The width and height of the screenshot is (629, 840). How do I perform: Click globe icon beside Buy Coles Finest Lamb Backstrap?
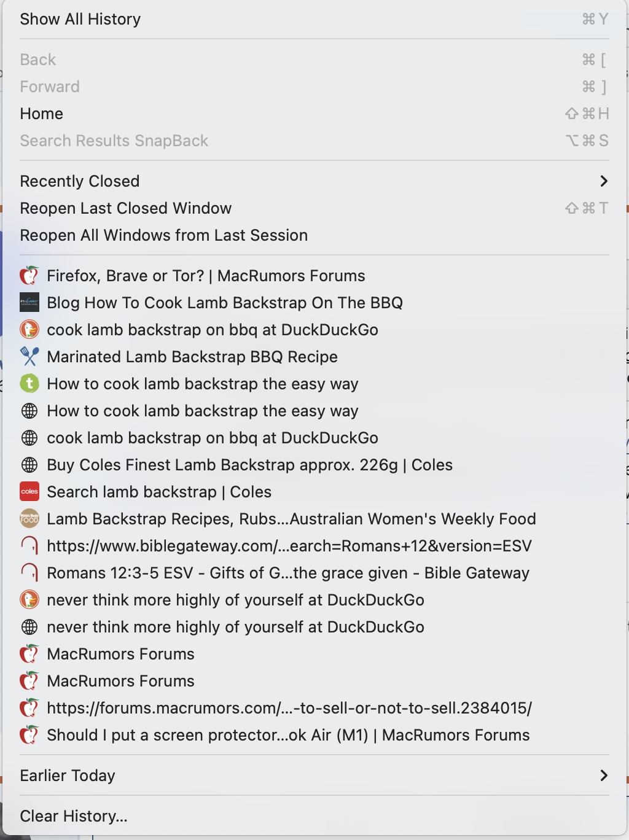[x=29, y=465]
